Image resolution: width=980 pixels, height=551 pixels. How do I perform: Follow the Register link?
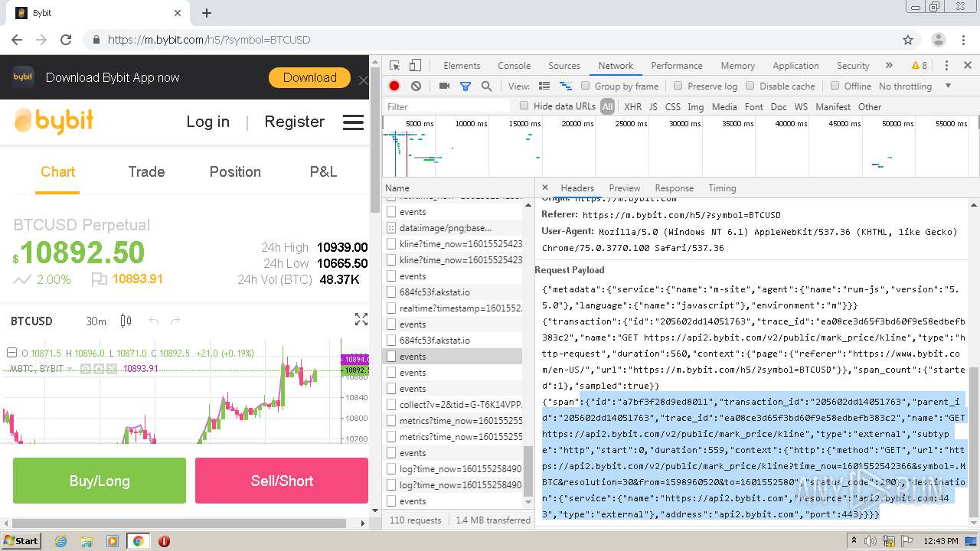pyautogui.click(x=295, y=122)
